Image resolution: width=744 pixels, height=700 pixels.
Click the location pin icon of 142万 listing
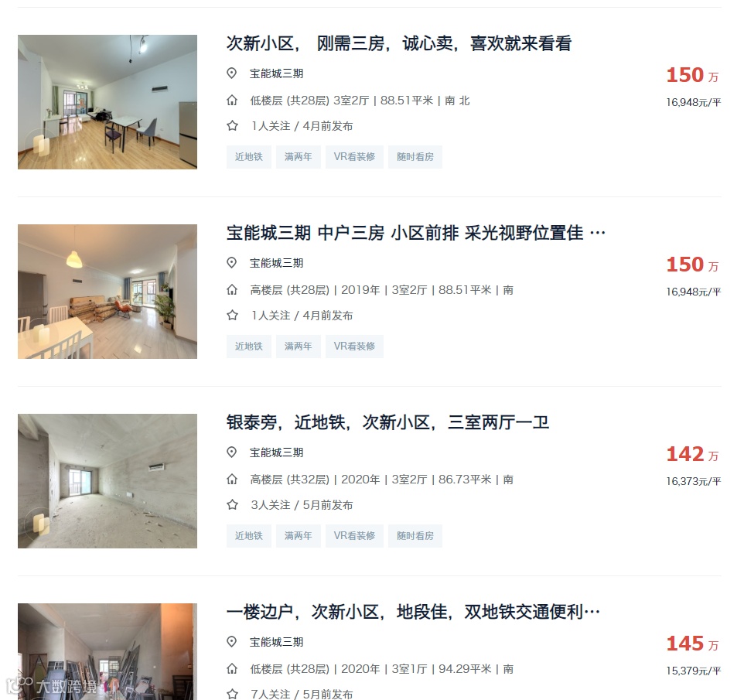[x=231, y=452]
